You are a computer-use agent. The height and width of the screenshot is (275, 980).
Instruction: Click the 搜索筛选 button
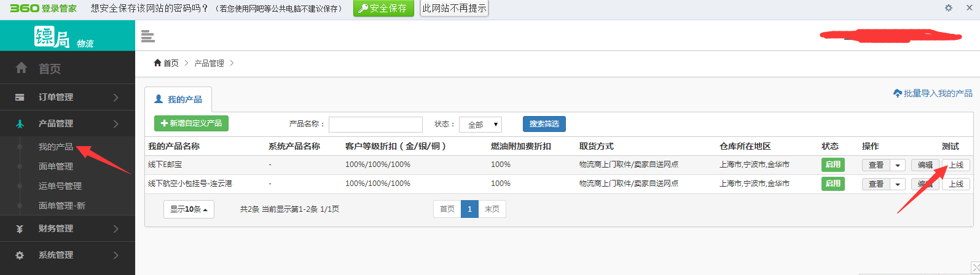click(544, 124)
